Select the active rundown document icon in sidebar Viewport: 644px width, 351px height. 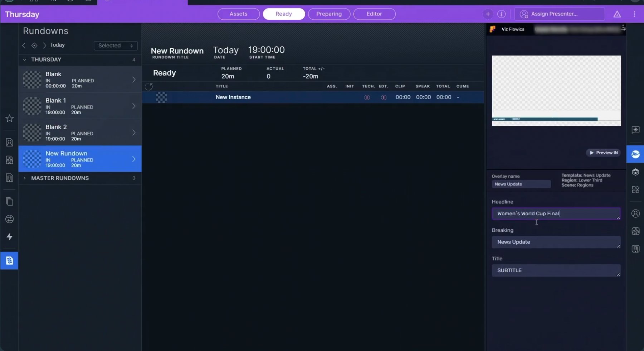point(9,260)
